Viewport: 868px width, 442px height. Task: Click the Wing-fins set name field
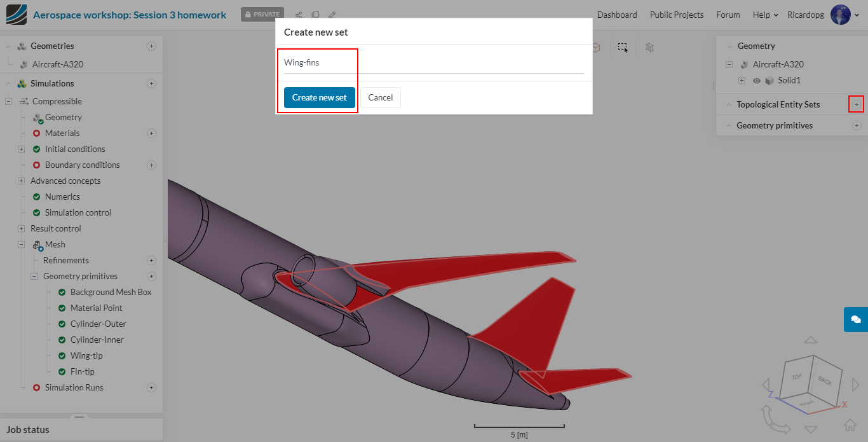click(434, 63)
